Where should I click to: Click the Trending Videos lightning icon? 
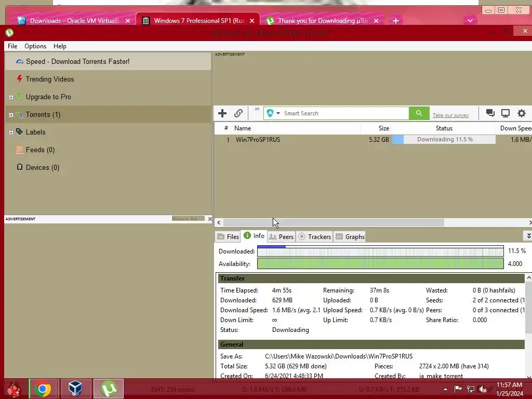pos(20,79)
